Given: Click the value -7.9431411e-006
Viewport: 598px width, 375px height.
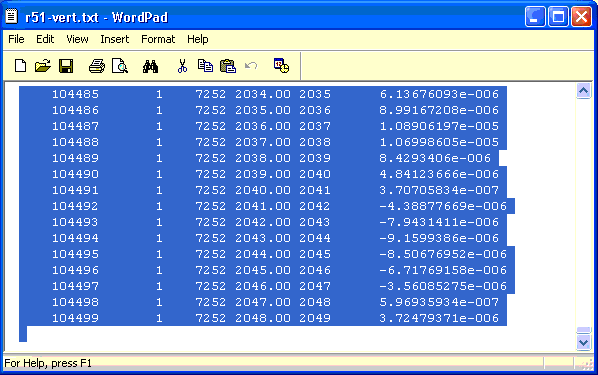Looking at the screenshot, I should tap(439, 222).
